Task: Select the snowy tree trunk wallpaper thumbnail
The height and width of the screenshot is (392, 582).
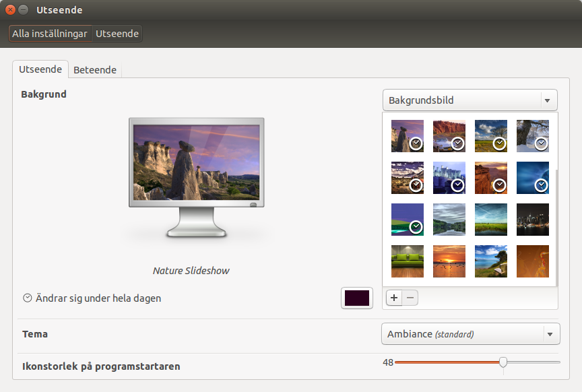Action: click(x=533, y=136)
